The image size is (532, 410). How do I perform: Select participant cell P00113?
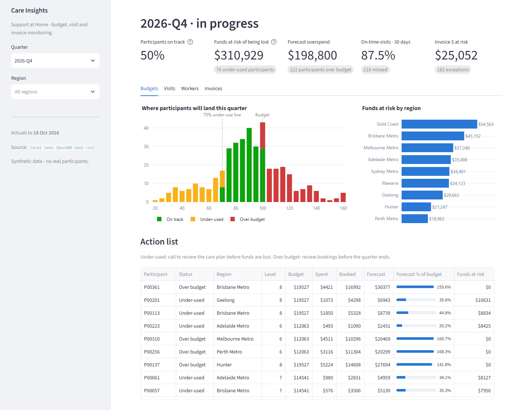click(158, 313)
